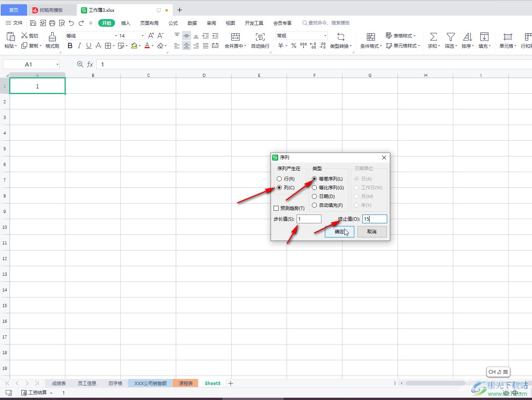The width and height of the screenshot is (532, 400).
Task: Click the Filter funnel icon
Action: pyautogui.click(x=451, y=37)
